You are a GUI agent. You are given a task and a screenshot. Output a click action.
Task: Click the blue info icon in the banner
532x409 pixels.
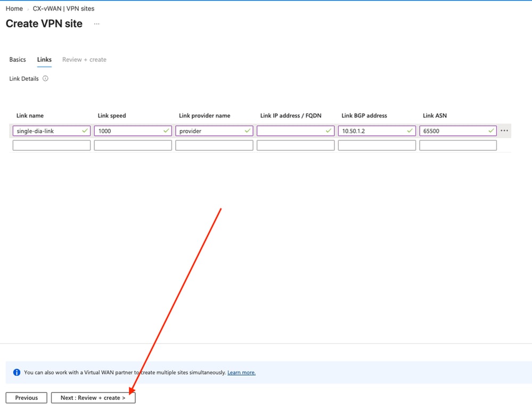17,372
